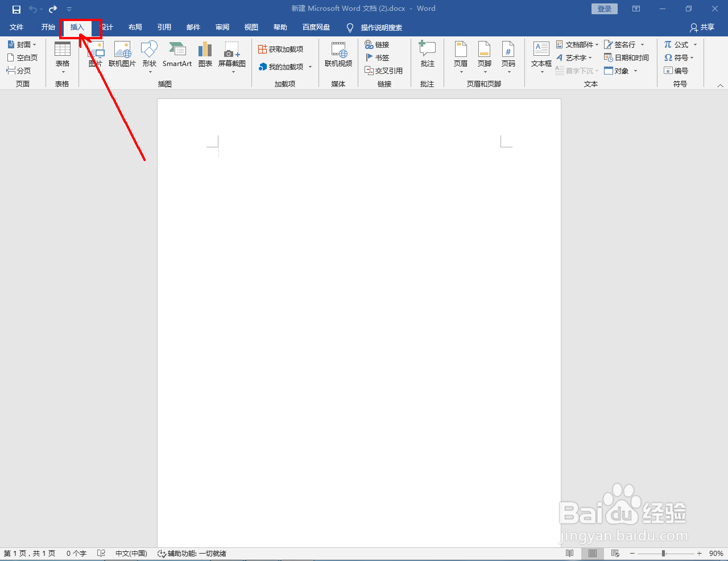Click the Redo arrow icon
The height and width of the screenshot is (561, 728).
click(53, 9)
